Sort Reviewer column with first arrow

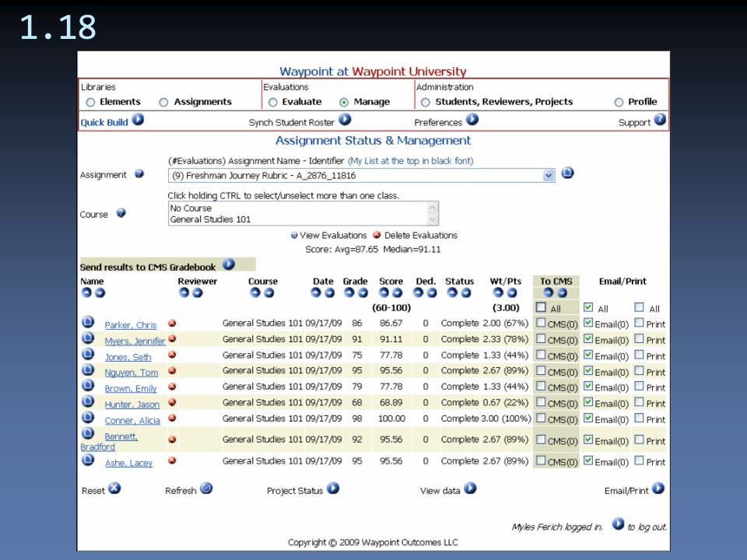[184, 293]
